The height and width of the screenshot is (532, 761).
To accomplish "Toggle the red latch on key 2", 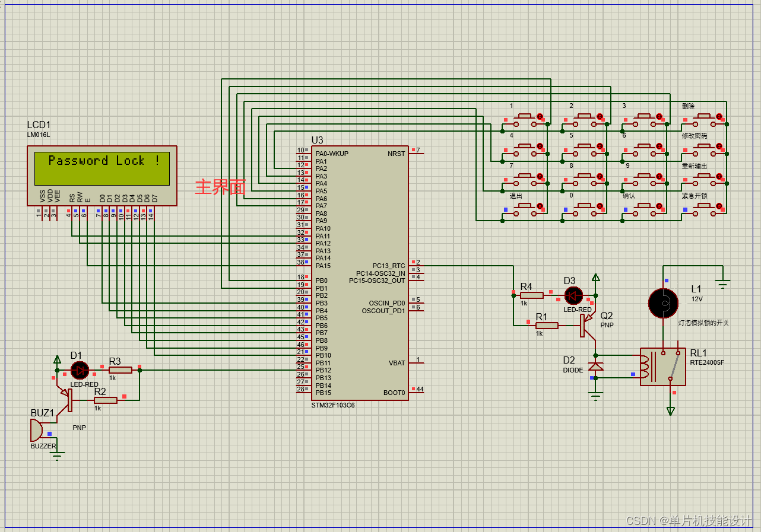I will tap(600, 116).
